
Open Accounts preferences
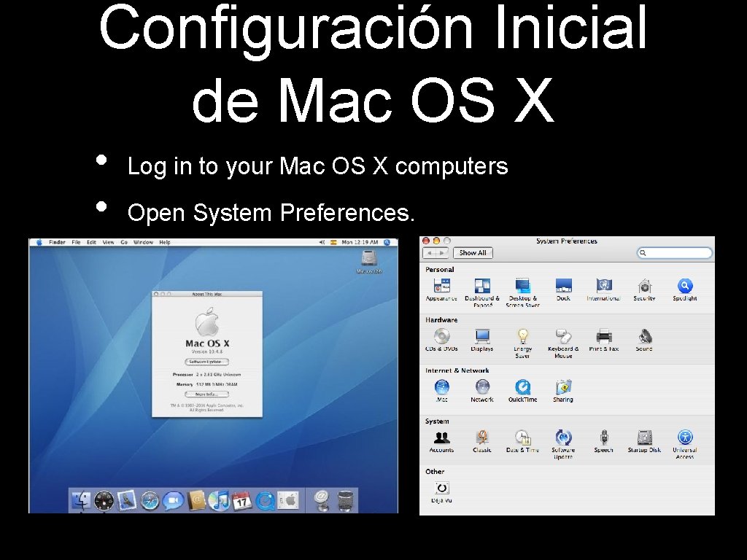point(441,441)
